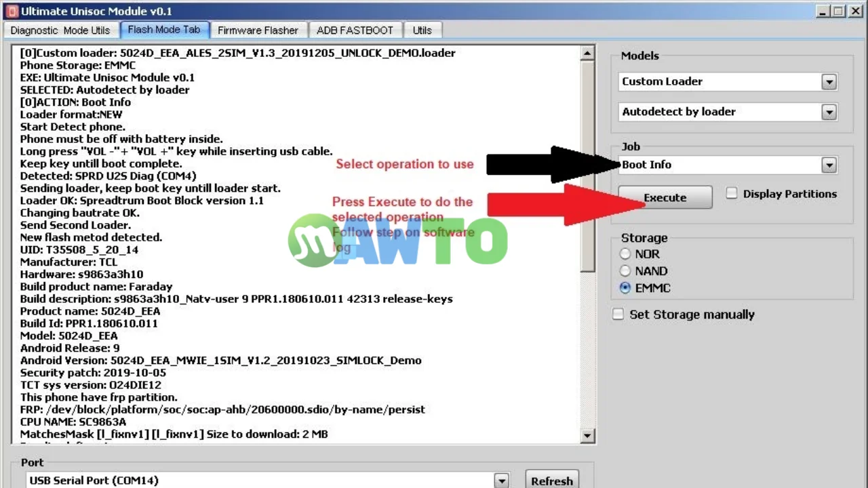Viewport: 868px width, 488px height.
Task: Select NAND storage option
Action: tap(625, 271)
